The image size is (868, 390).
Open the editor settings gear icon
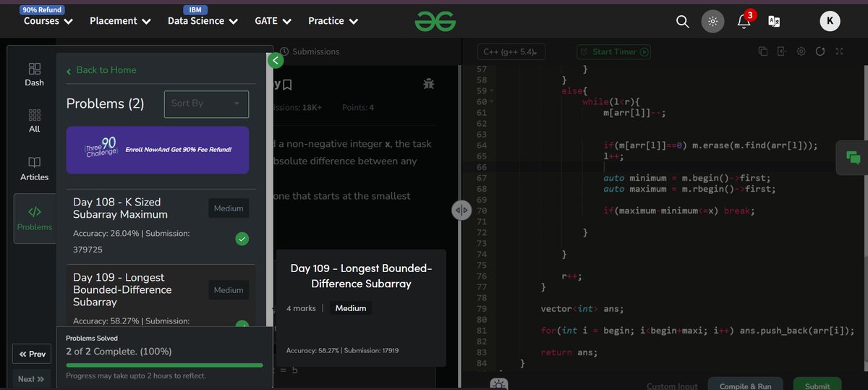[x=801, y=51]
